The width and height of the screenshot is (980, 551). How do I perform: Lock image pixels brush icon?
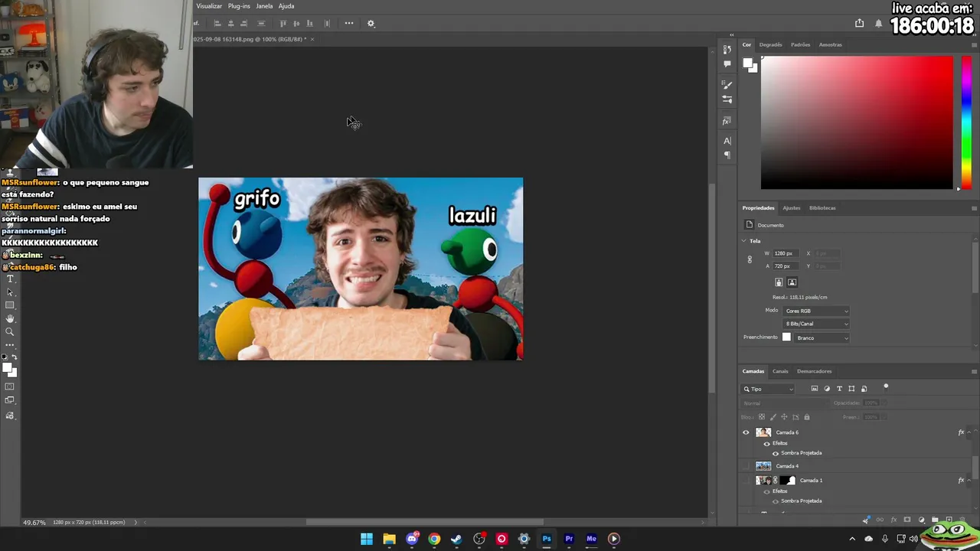(x=773, y=417)
